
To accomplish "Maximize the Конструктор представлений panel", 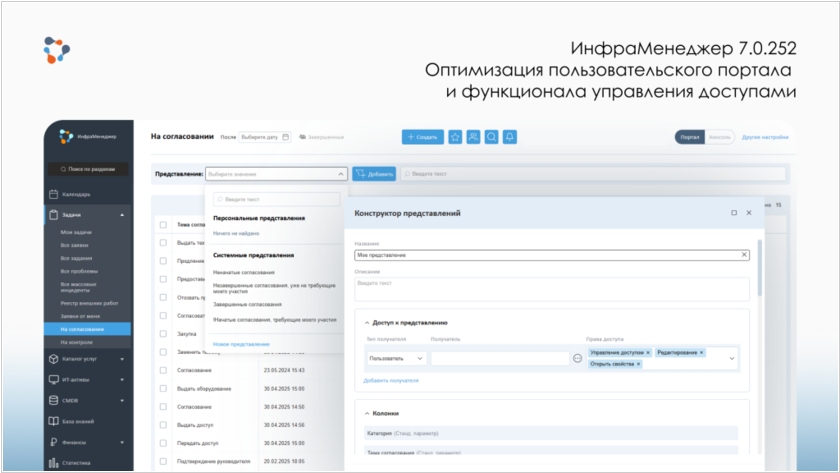I will click(734, 213).
